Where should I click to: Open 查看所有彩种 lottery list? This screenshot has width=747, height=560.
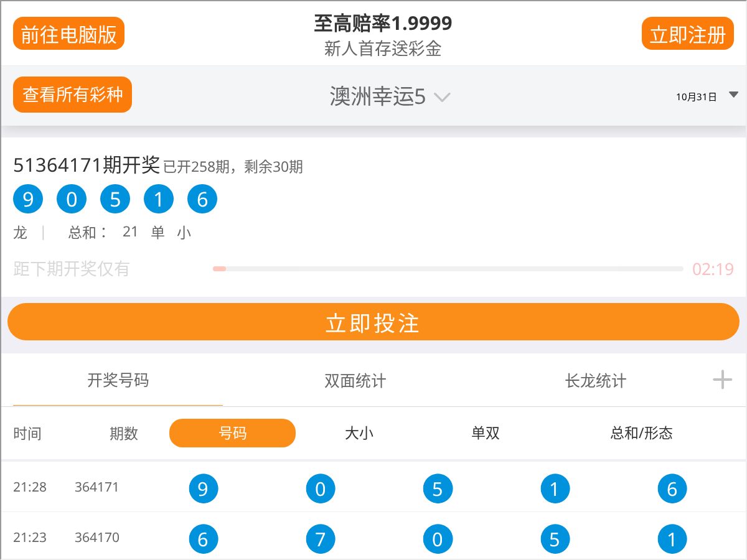72,95
